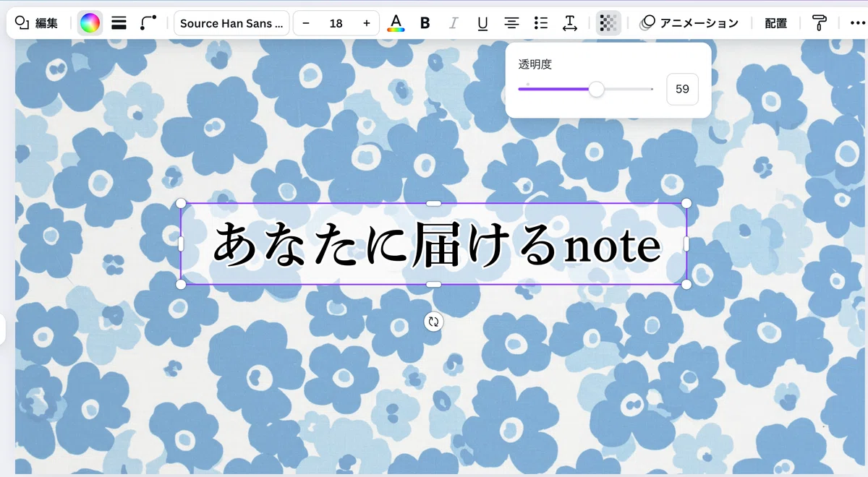
Task: Click the right-side edge handle of selection
Action: 686,244
